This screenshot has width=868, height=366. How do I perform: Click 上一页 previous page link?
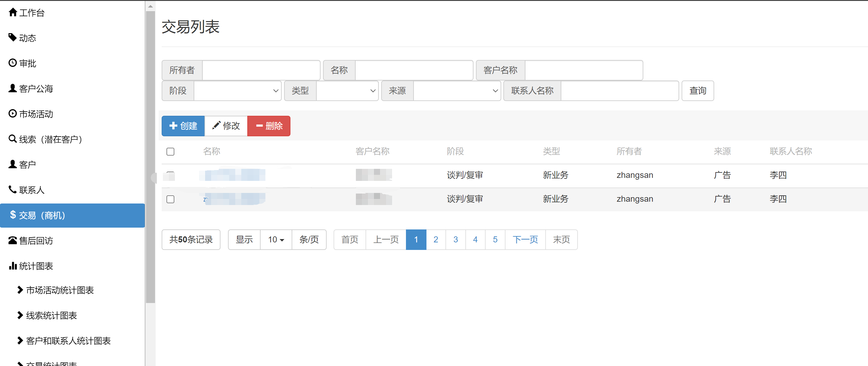(x=386, y=239)
